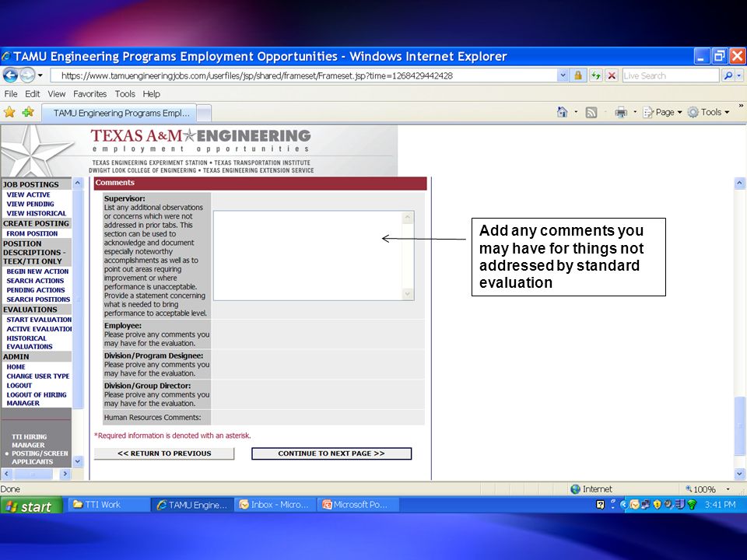
Task: Click PENDING ACTIONS link
Action: click(x=36, y=290)
